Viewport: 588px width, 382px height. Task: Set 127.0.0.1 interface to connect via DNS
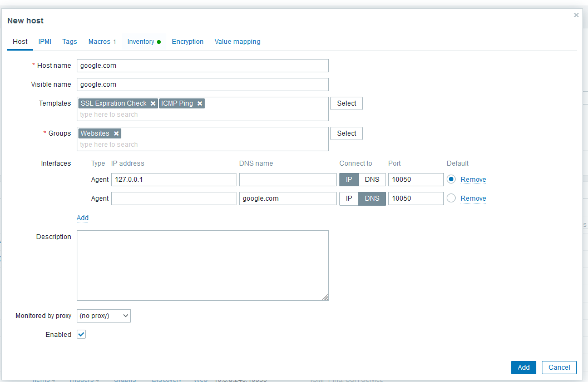coord(372,180)
